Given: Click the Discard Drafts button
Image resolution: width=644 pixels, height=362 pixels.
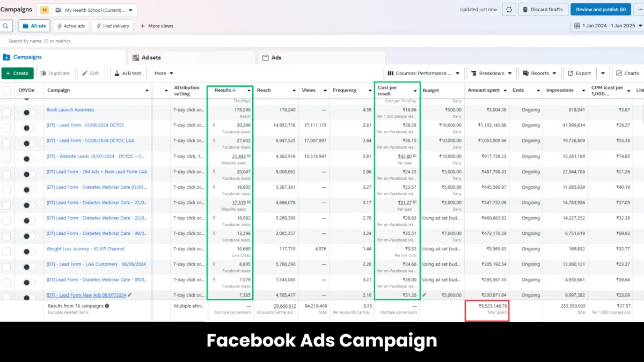Looking at the screenshot, I should click(543, 10).
